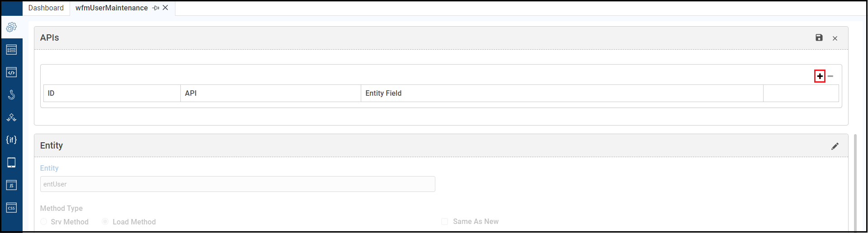Switch to the Dashboard tab
The image size is (868, 233).
pos(46,8)
